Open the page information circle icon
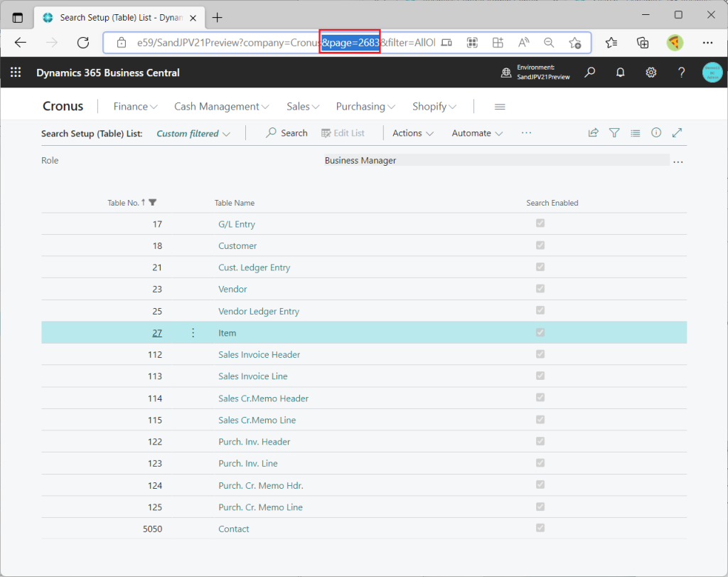The width and height of the screenshot is (728, 577). 656,133
